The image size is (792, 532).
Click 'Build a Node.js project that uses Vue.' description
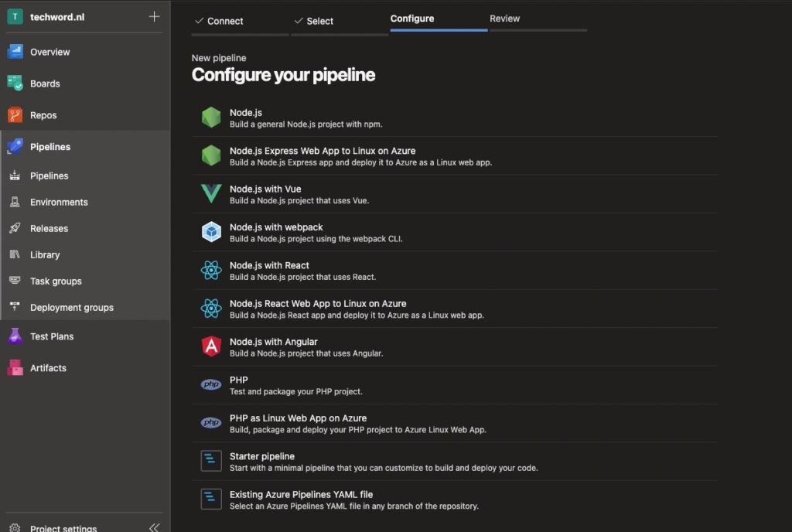299,200
